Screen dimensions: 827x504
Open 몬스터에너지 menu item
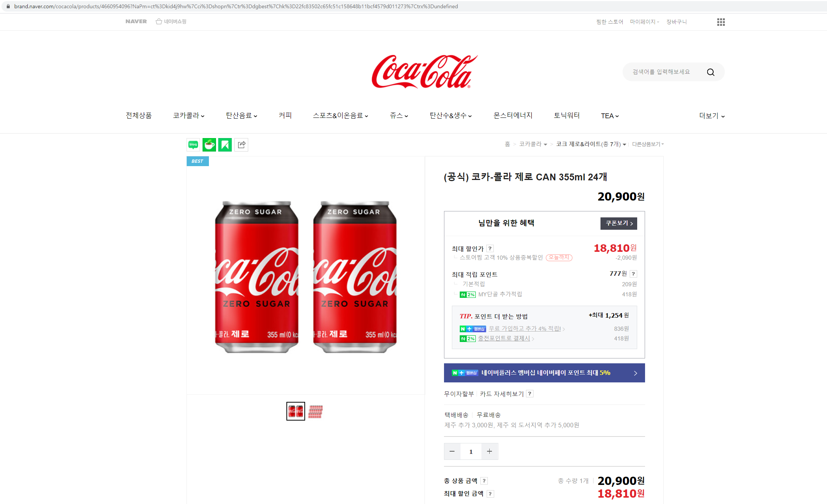pos(513,116)
